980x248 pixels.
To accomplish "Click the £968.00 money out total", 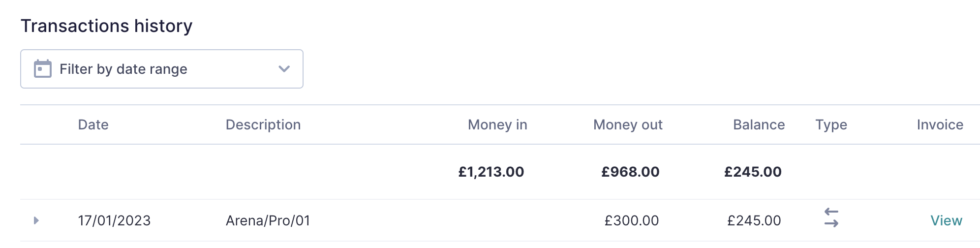I will (630, 172).
